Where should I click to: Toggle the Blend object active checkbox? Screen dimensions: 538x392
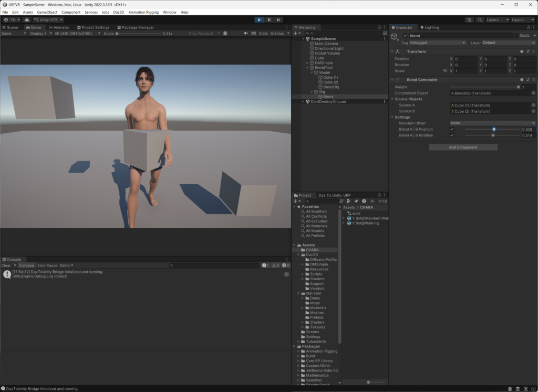click(405, 36)
